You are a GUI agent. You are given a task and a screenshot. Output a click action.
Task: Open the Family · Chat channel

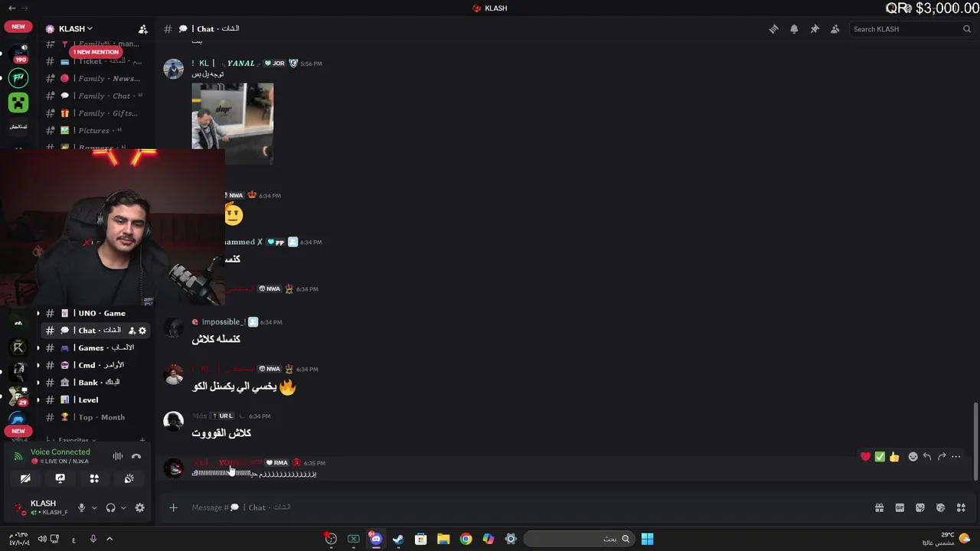point(95,96)
